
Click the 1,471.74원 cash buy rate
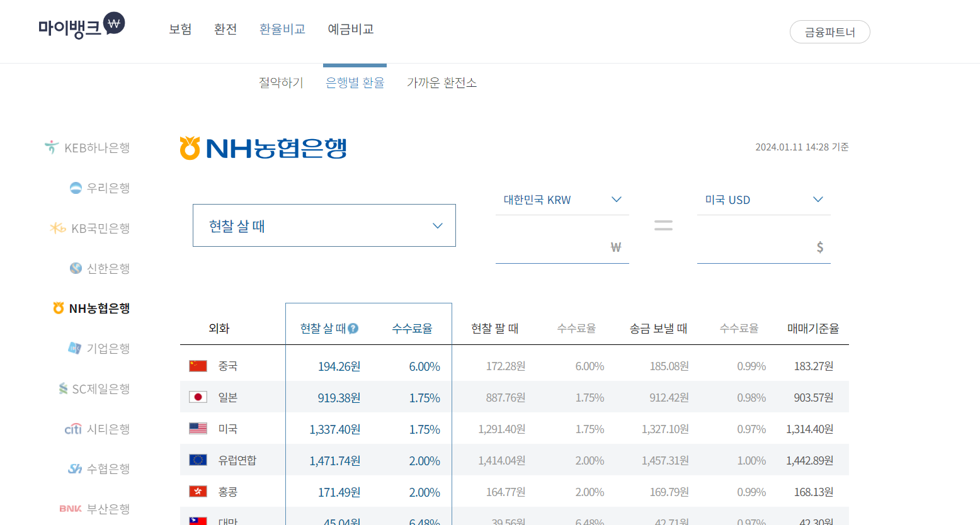click(335, 461)
